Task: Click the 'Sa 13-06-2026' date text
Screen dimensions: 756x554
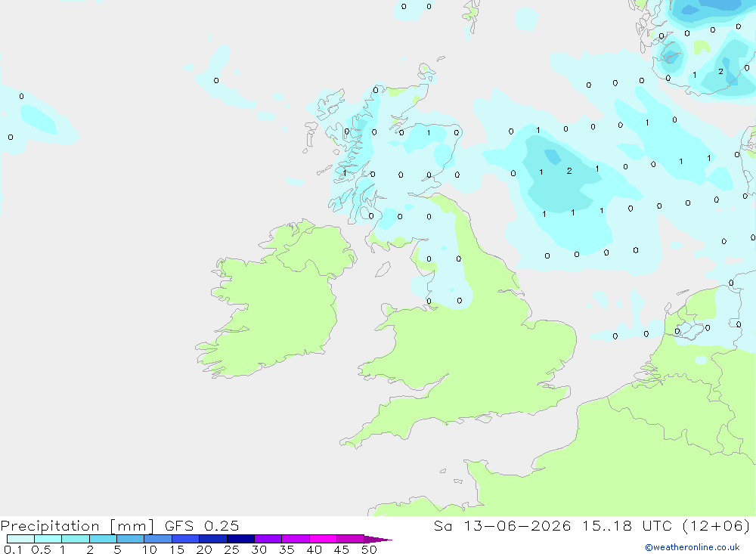Action: point(503,525)
